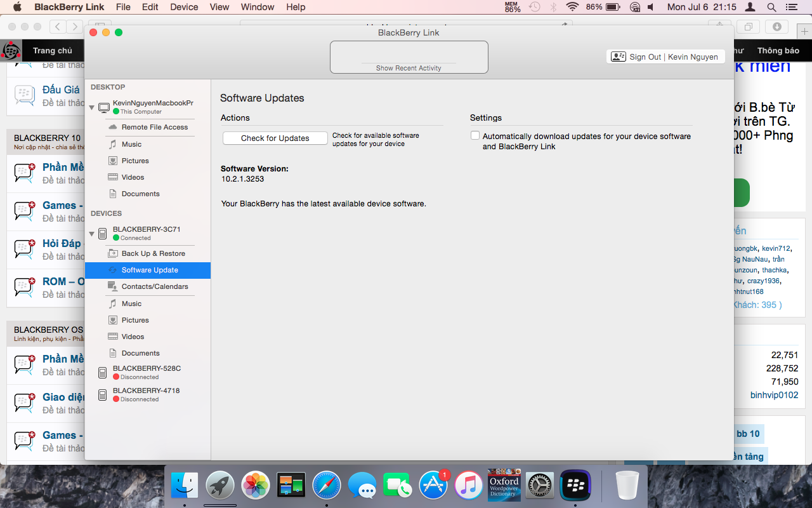Open Safari from the Dock
The width and height of the screenshot is (812, 508).
pos(327,486)
